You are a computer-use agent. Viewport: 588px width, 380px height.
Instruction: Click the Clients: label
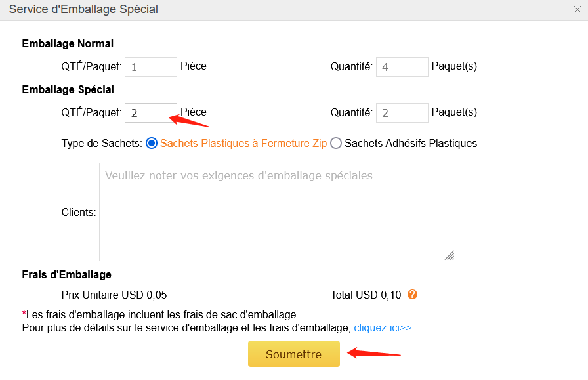(x=79, y=213)
